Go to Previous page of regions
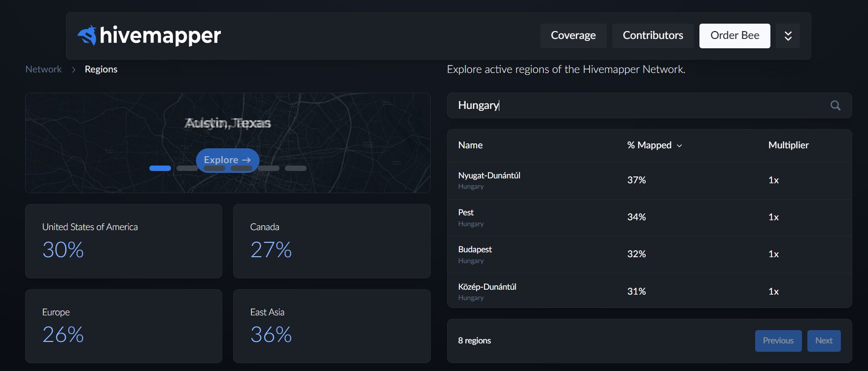 click(x=778, y=341)
